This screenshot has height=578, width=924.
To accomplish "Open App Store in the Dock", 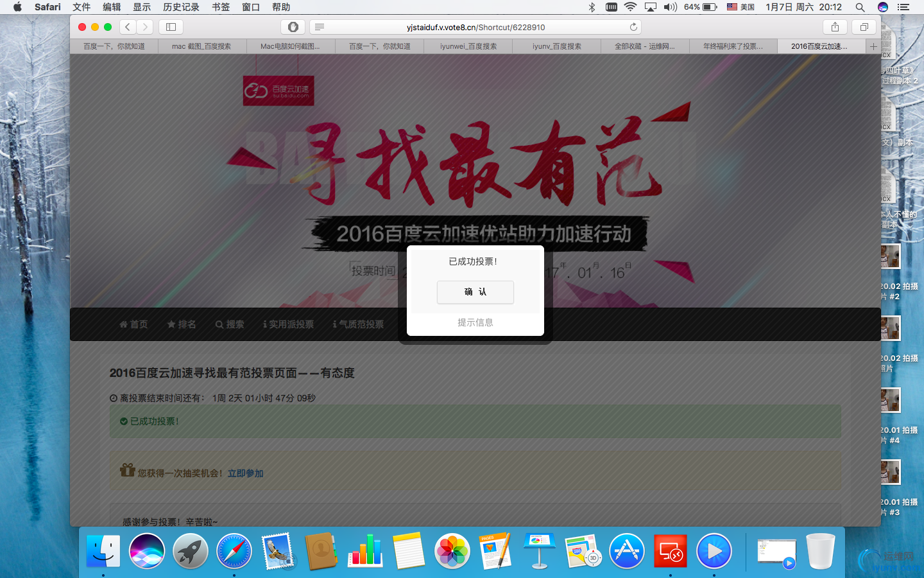I will coord(627,551).
